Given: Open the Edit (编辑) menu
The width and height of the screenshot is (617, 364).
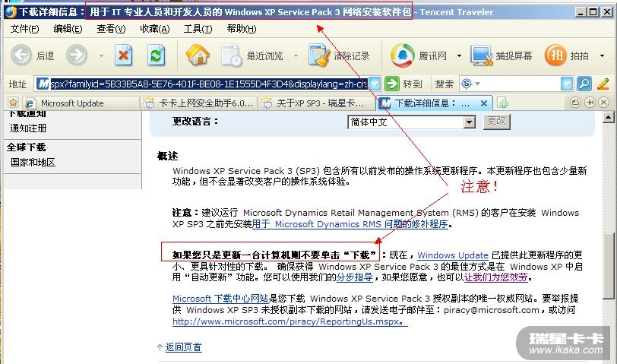Looking at the screenshot, I should [68, 29].
